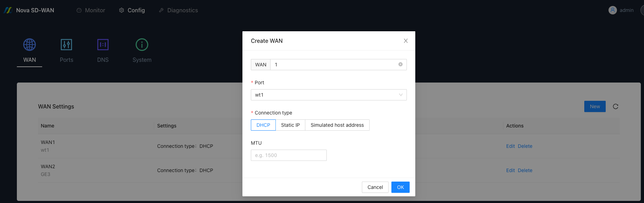Select DHCP connection type
This screenshot has width=644, height=203.
[x=263, y=125]
